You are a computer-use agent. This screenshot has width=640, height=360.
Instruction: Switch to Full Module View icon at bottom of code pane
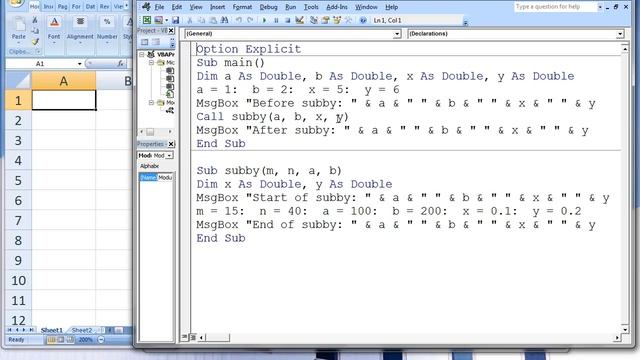[x=193, y=337]
